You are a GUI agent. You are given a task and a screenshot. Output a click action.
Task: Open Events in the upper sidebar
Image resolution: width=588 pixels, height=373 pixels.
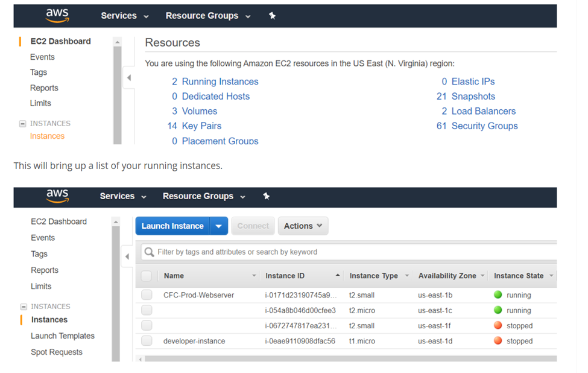[42, 57]
